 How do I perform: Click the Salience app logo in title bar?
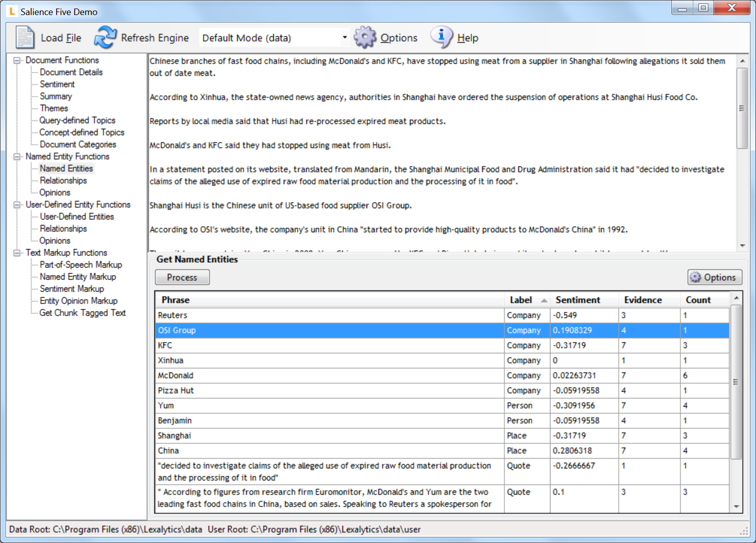[x=12, y=11]
